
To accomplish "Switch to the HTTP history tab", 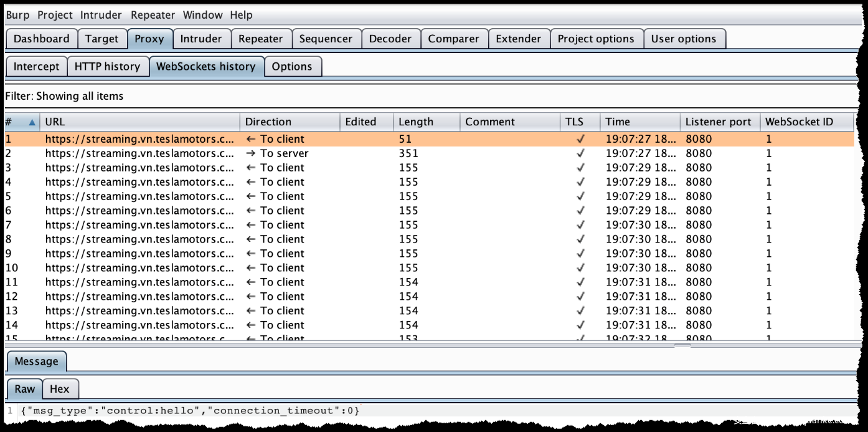I will tap(107, 67).
